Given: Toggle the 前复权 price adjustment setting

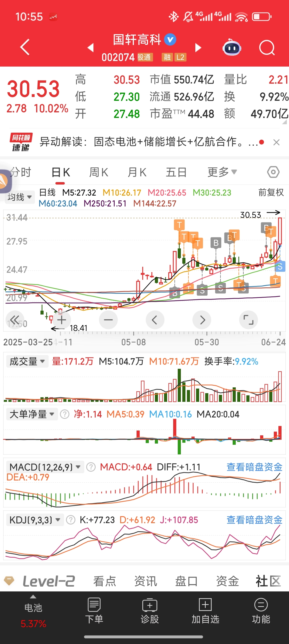Looking at the screenshot, I should coord(271,192).
